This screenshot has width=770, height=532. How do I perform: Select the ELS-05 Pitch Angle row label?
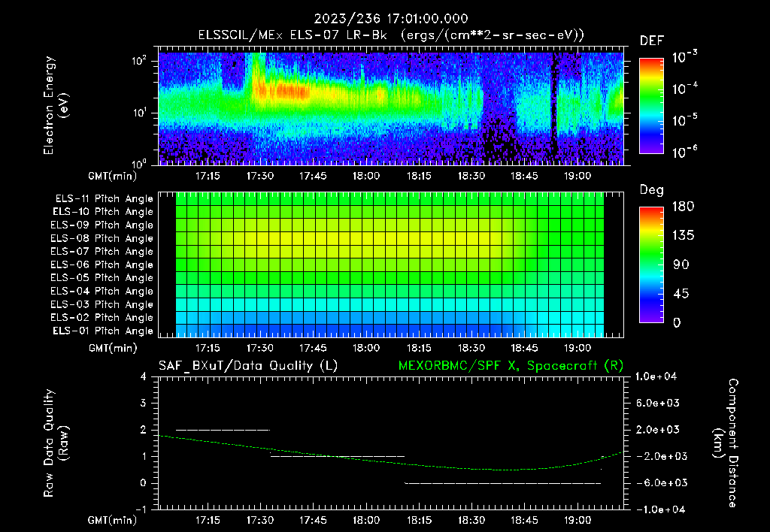click(x=102, y=278)
